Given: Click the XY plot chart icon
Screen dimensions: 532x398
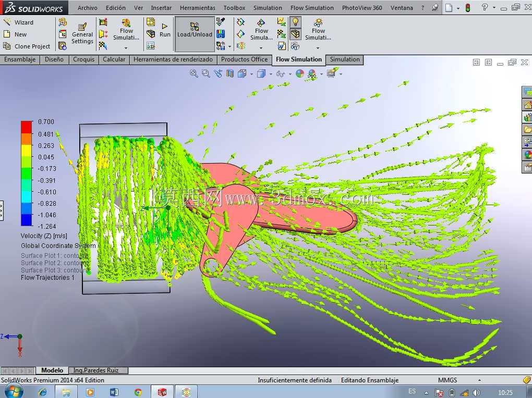Looking at the screenshot, I should coord(281,22).
